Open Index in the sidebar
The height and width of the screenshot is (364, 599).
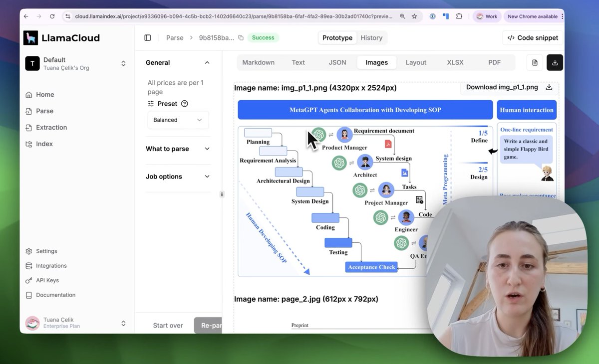tap(44, 144)
